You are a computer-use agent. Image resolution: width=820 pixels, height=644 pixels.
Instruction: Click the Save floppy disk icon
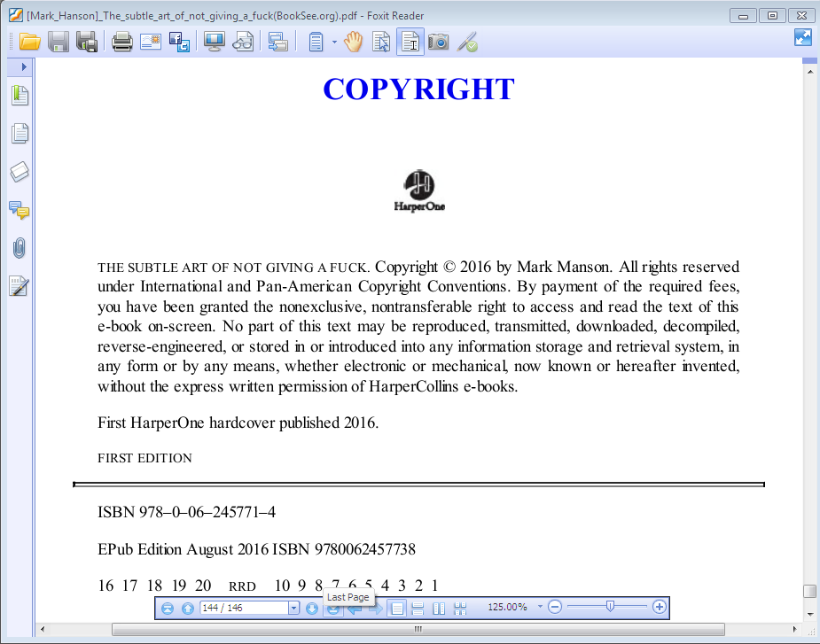(59, 42)
